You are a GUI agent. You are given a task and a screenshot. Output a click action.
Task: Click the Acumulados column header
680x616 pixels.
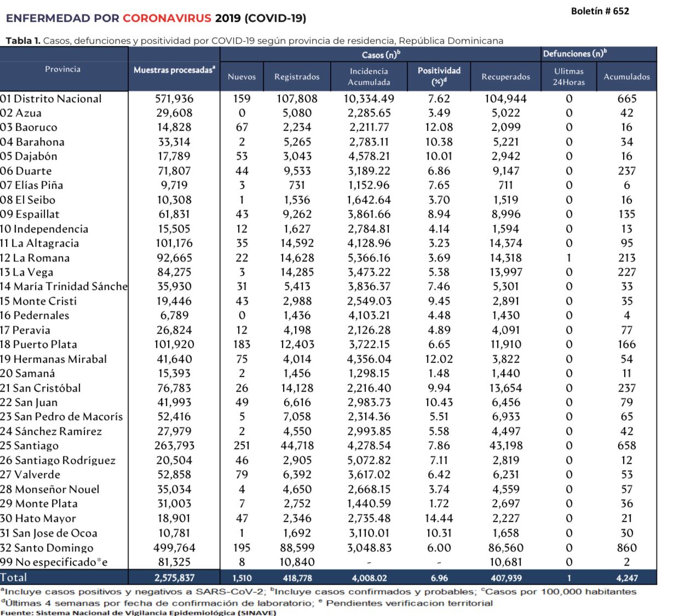click(627, 77)
